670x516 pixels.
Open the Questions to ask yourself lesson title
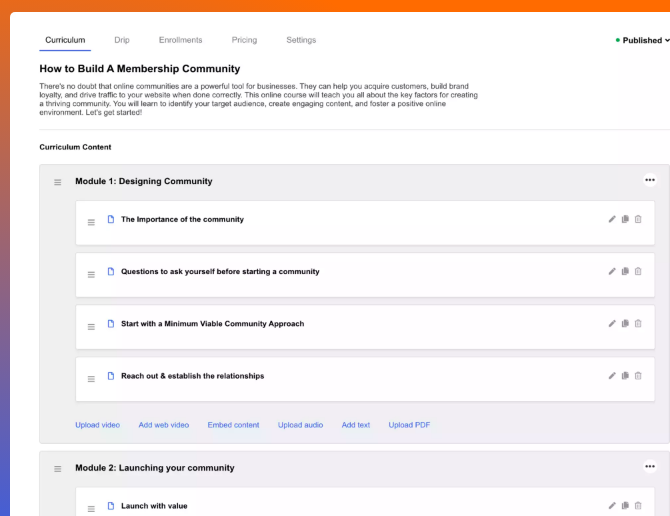pos(220,272)
